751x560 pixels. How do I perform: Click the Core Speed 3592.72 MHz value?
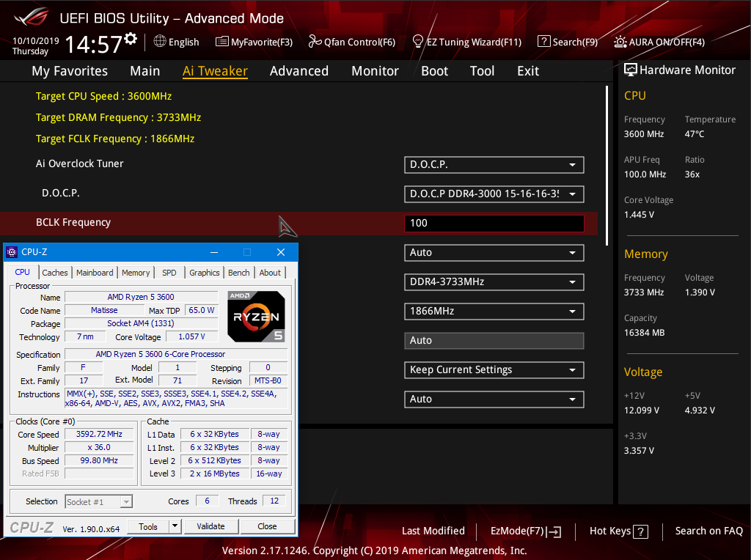99,434
